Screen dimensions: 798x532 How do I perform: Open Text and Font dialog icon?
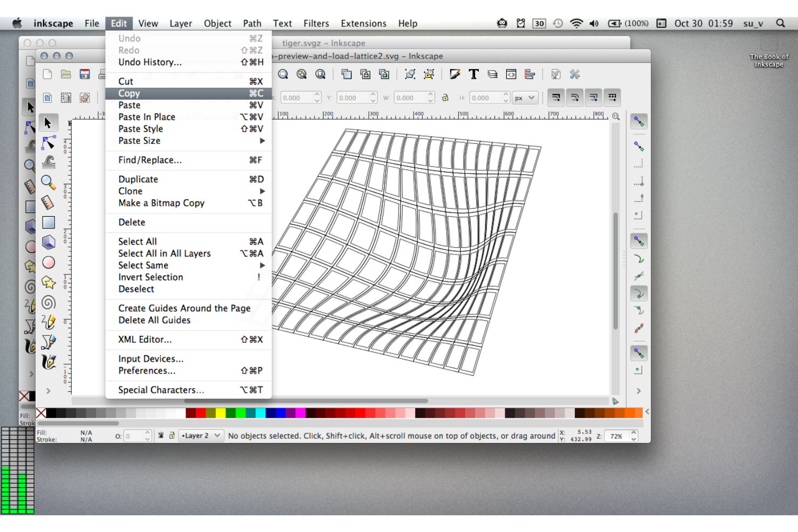[473, 74]
